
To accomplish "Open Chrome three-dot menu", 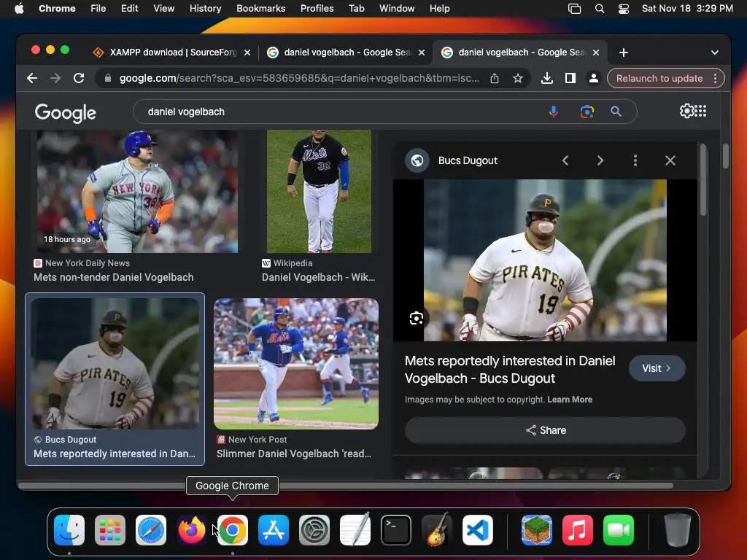I will [x=715, y=78].
